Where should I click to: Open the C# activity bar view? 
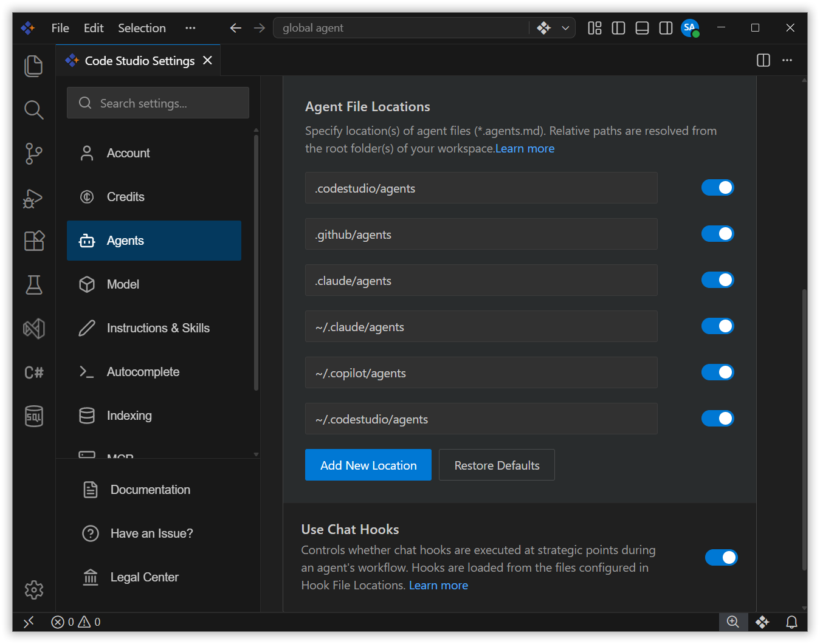point(33,372)
